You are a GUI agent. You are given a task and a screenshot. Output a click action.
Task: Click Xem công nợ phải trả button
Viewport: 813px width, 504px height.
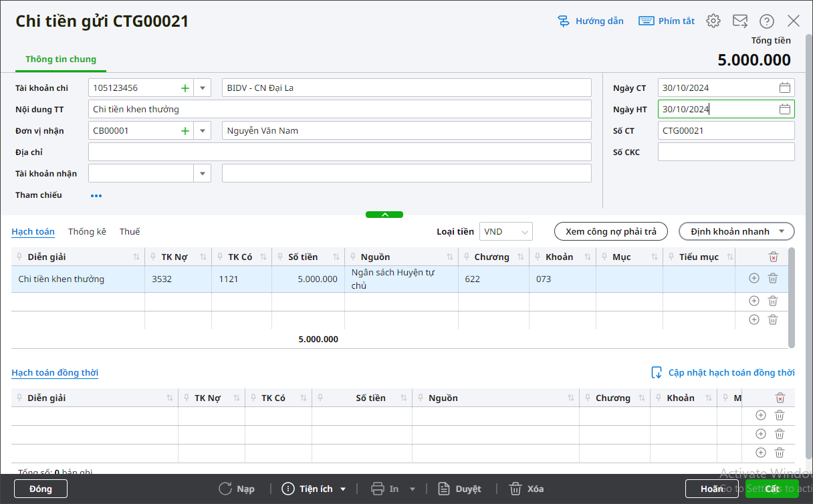[x=610, y=232]
